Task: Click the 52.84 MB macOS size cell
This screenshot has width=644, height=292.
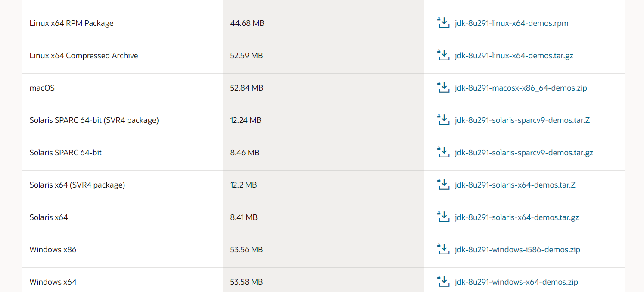Action: pos(247,88)
